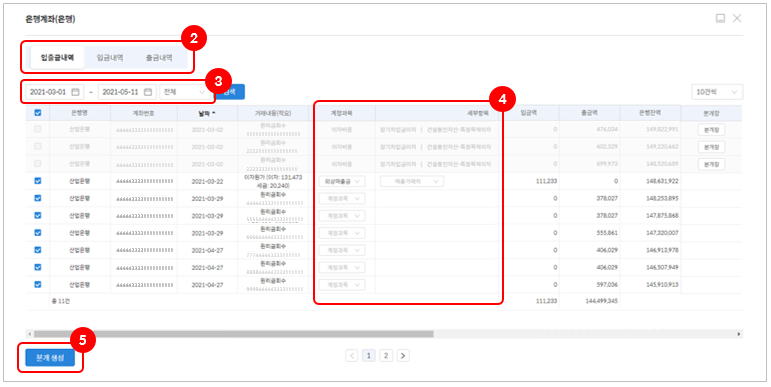The image size is (771, 387).
Task: Click the 출금액 column header
Action: (x=589, y=113)
